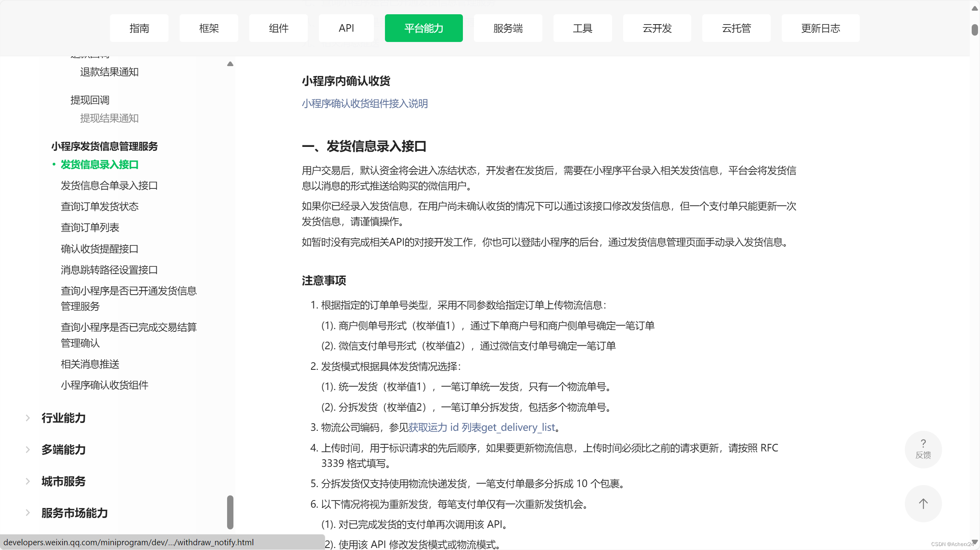This screenshot has width=980, height=550.
Task: Select the API tab
Action: 346,28
